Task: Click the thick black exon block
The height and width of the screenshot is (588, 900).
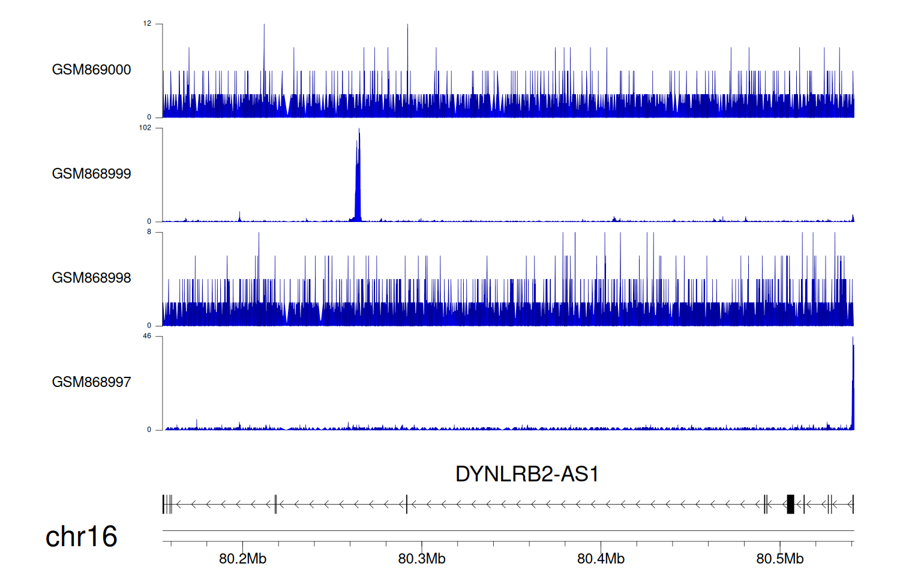Action: click(790, 504)
